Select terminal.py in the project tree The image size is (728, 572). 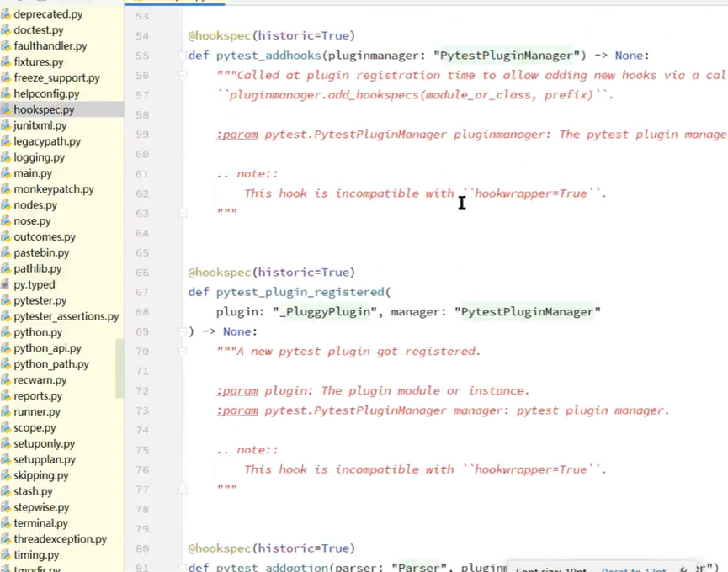[x=41, y=523]
